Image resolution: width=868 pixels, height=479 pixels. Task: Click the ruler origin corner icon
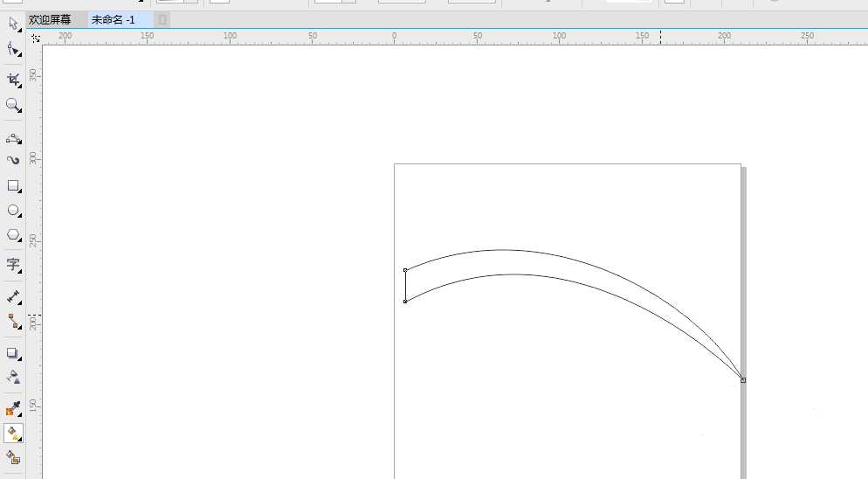click(35, 38)
